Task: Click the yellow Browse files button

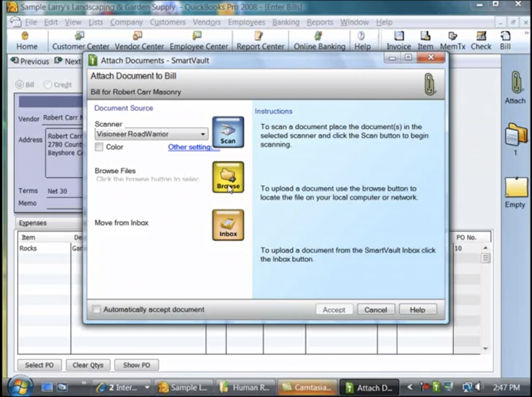Action: (228, 177)
